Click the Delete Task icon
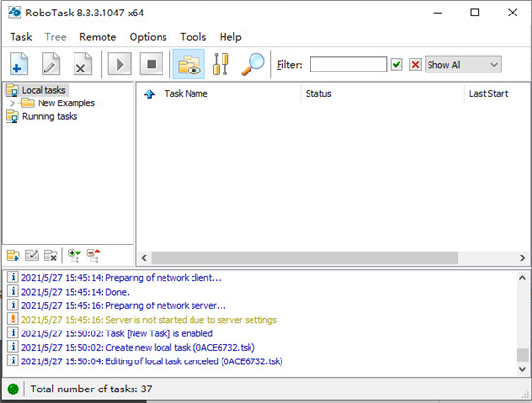532x403 pixels. click(82, 64)
